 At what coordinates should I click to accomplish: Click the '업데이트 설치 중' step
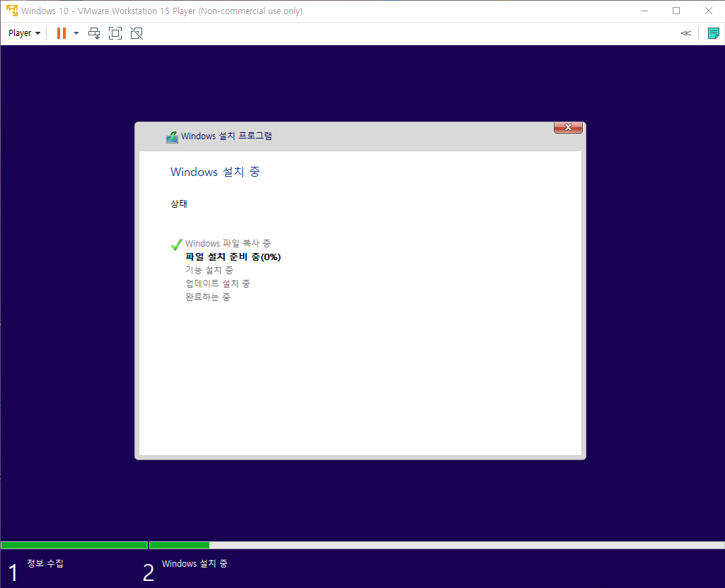click(x=218, y=283)
